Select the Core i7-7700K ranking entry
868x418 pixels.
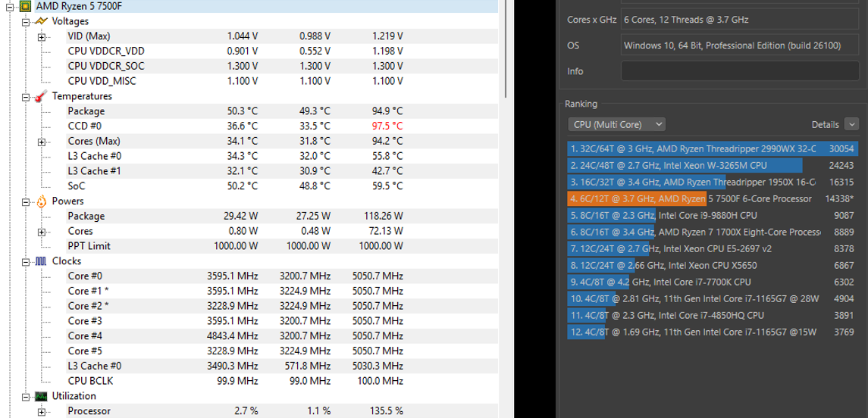coord(713,282)
